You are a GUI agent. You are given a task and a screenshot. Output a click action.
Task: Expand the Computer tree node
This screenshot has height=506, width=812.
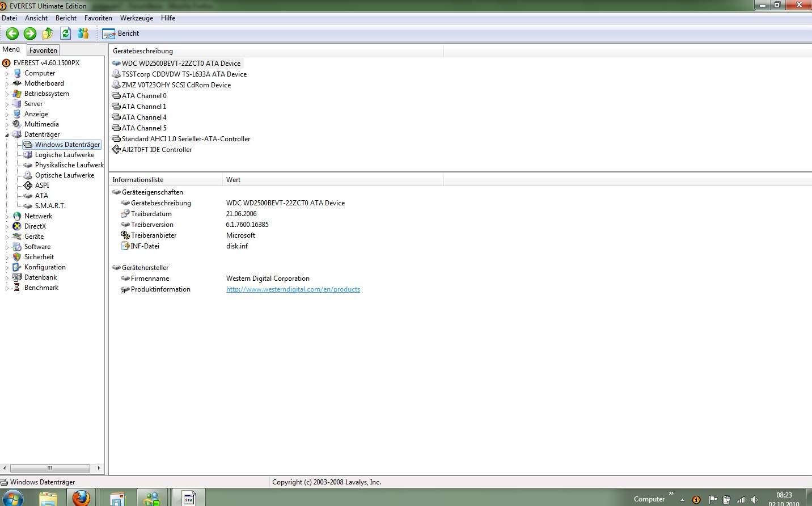pos(7,74)
